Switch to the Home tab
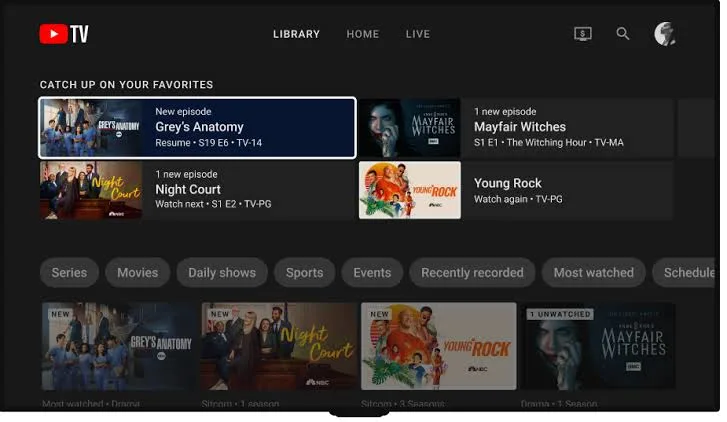This screenshot has height=422, width=727. tap(363, 34)
